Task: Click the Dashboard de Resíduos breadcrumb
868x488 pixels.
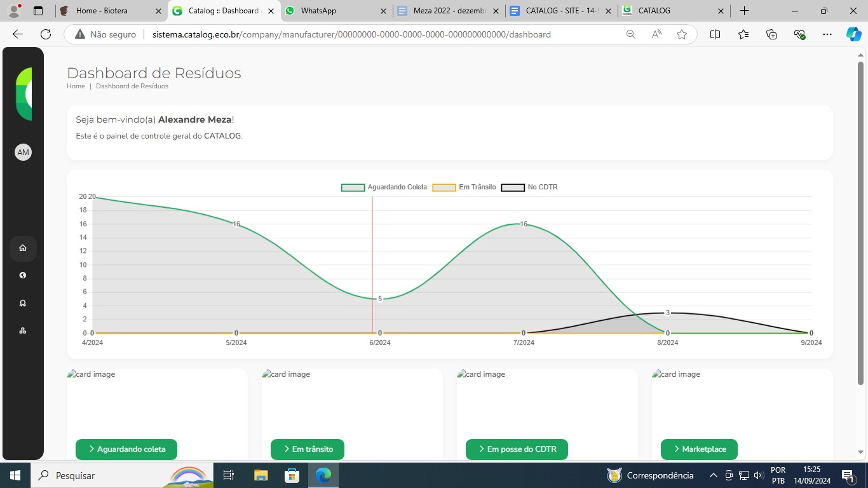Action: [132, 86]
